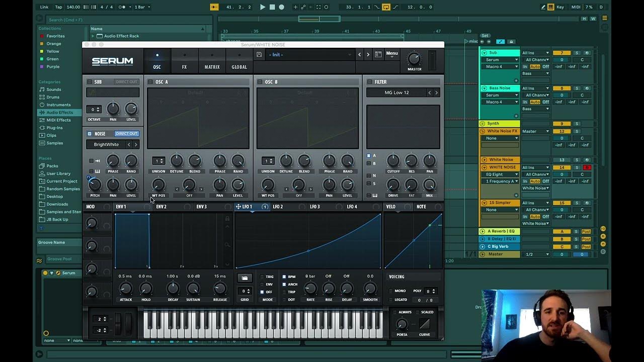The width and height of the screenshot is (644, 362).
Task: Click the filter type MG Low 12
Action: tap(397, 93)
